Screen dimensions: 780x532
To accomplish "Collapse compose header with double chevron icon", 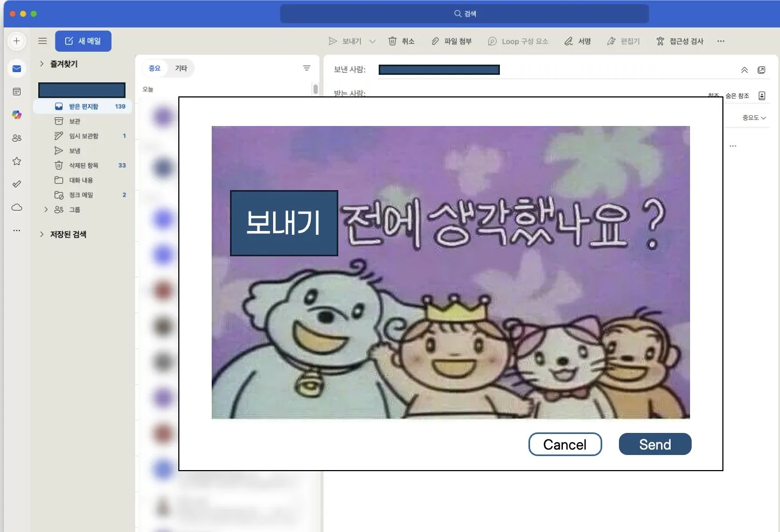I will [744, 70].
